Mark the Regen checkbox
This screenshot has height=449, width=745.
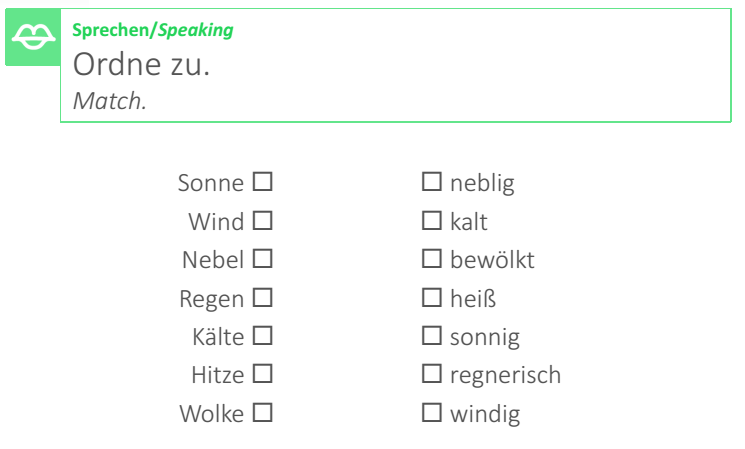pos(263,299)
